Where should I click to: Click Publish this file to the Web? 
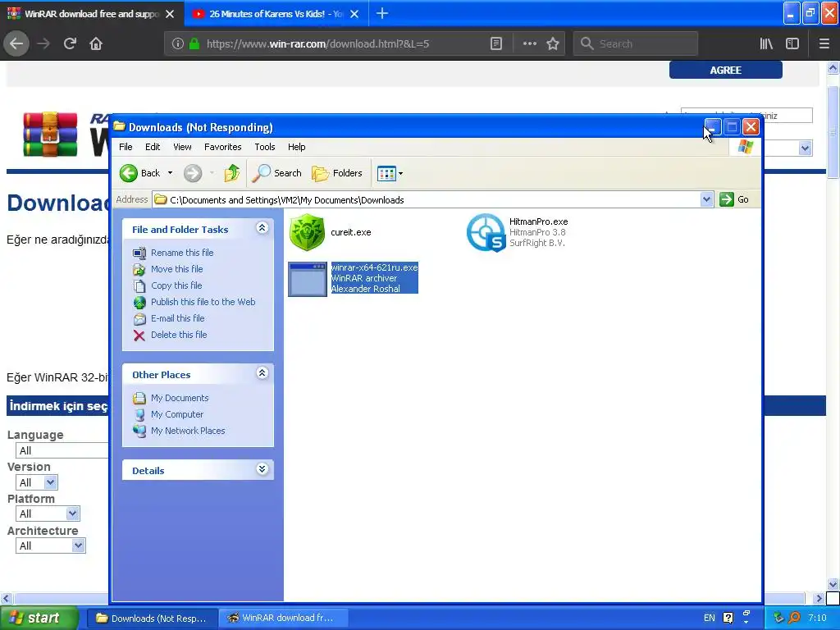203,302
